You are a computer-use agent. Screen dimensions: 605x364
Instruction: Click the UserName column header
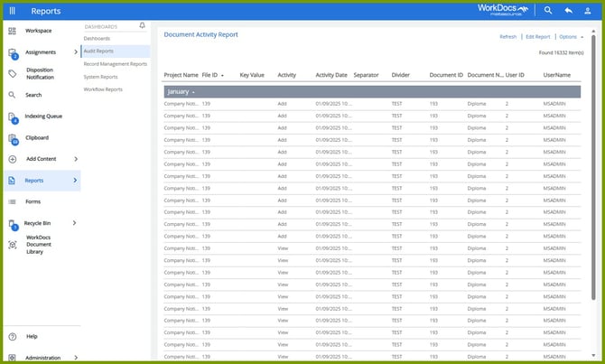[x=557, y=75]
